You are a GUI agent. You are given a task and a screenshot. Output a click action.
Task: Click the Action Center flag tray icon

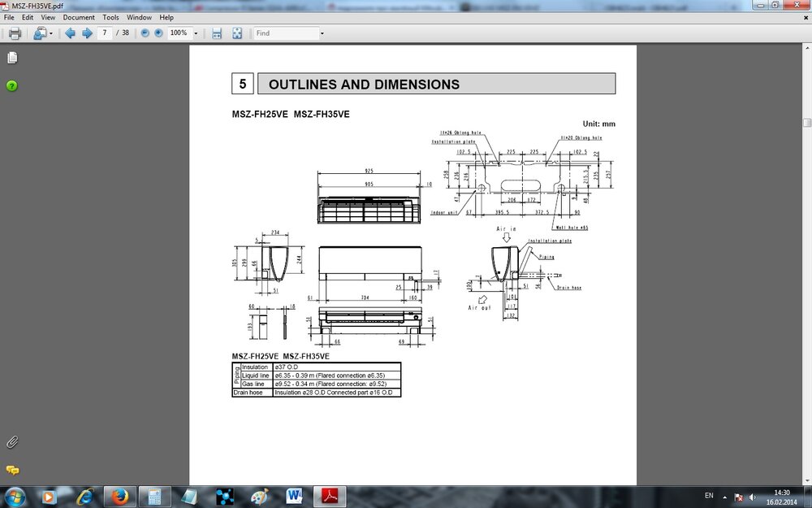[739, 497]
